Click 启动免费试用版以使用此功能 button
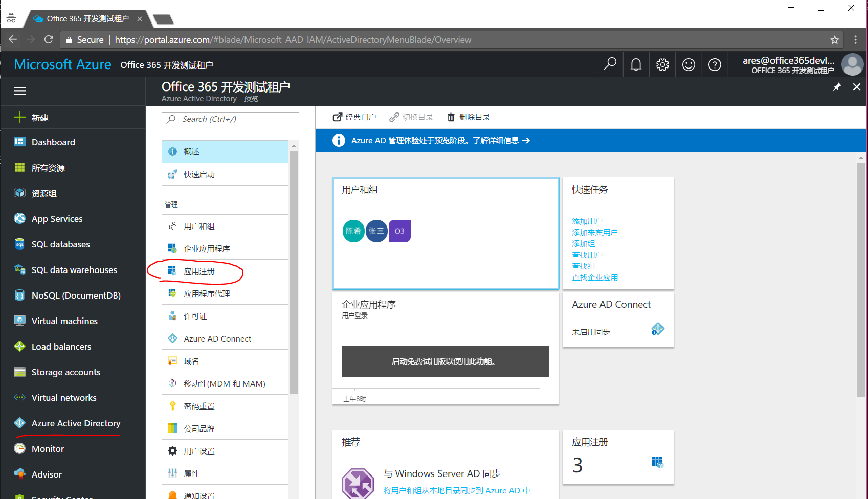 (446, 361)
